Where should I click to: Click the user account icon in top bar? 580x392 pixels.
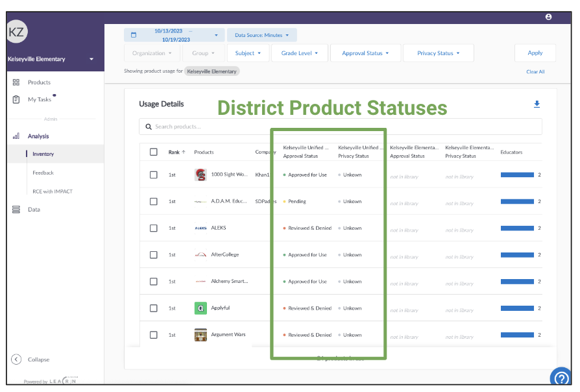[x=549, y=17]
